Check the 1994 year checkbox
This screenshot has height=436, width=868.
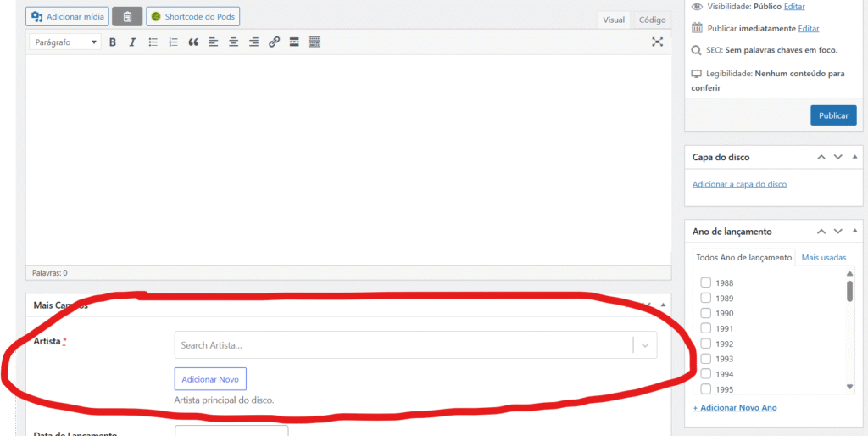[x=705, y=374]
